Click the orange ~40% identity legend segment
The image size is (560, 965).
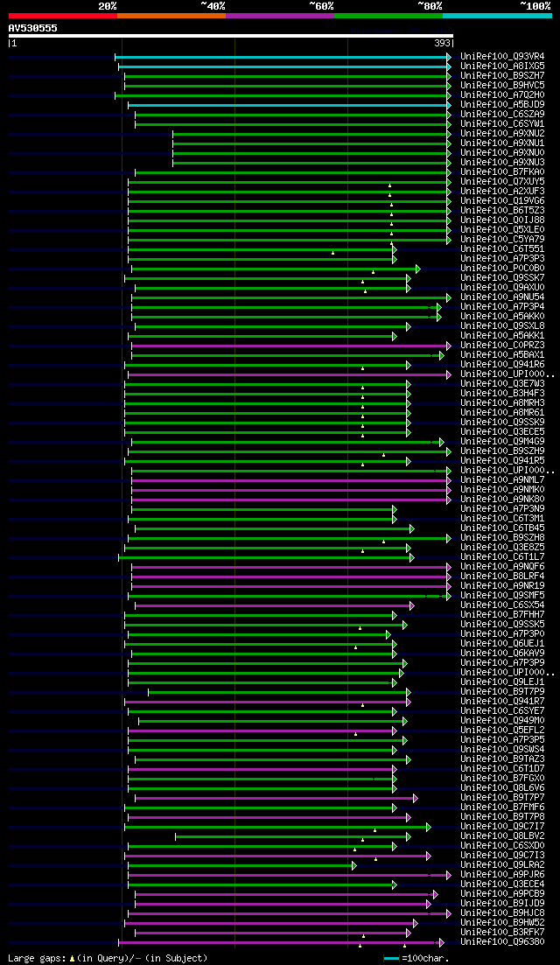[x=171, y=15]
